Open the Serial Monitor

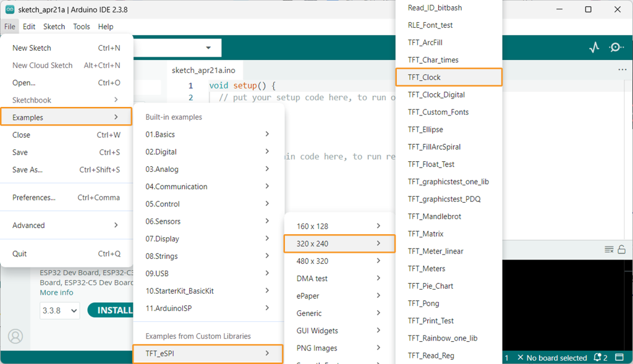(x=616, y=48)
